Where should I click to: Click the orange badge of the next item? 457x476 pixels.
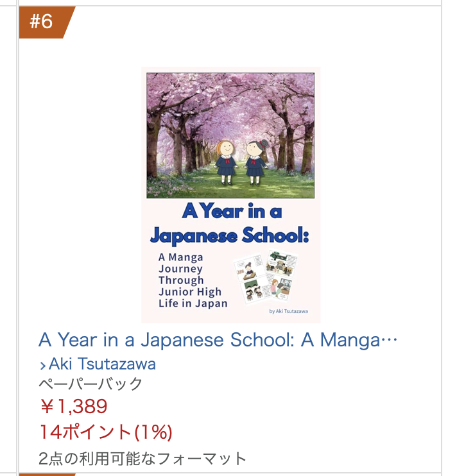point(47,474)
